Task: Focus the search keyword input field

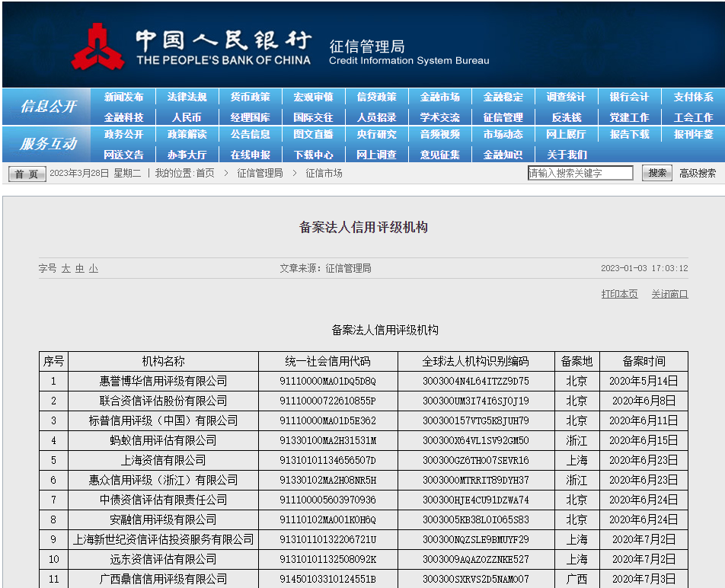Action: coord(580,173)
